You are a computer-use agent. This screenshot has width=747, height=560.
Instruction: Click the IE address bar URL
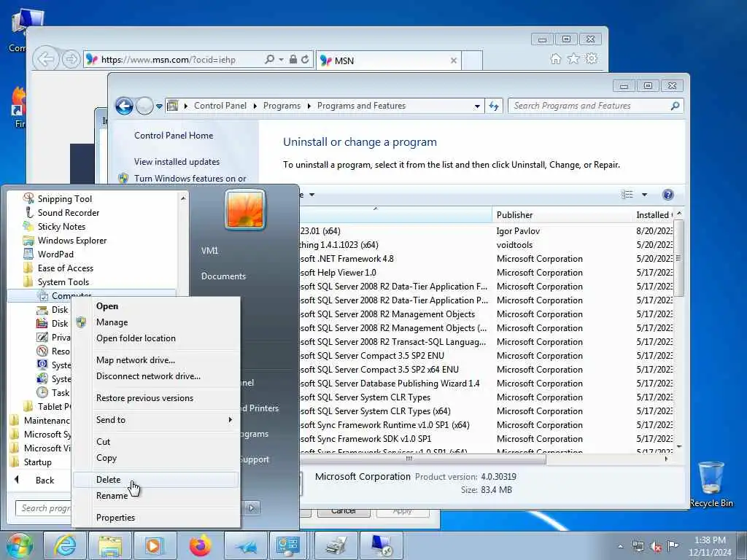[169, 60]
